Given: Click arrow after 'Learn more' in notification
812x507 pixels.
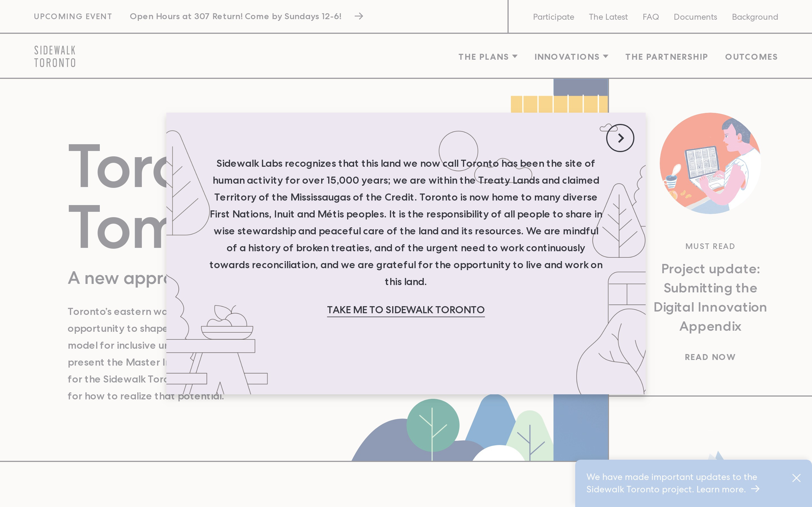Looking at the screenshot, I should tap(755, 489).
